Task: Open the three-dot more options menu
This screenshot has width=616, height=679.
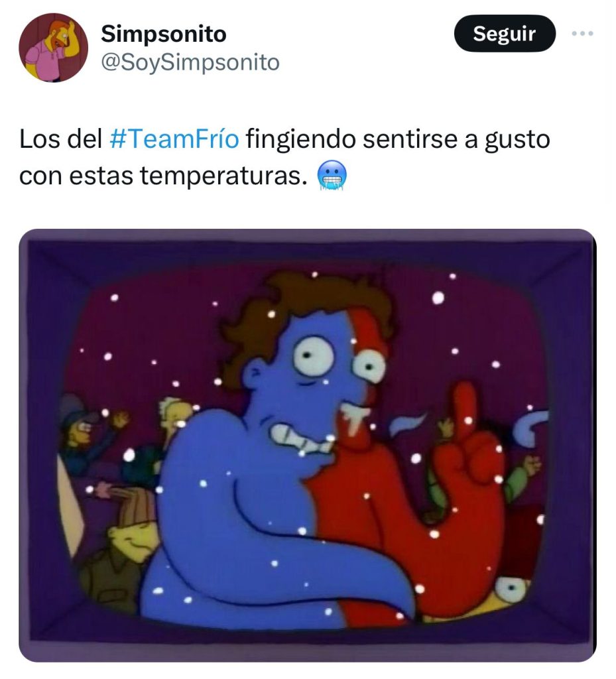Action: pos(582,33)
